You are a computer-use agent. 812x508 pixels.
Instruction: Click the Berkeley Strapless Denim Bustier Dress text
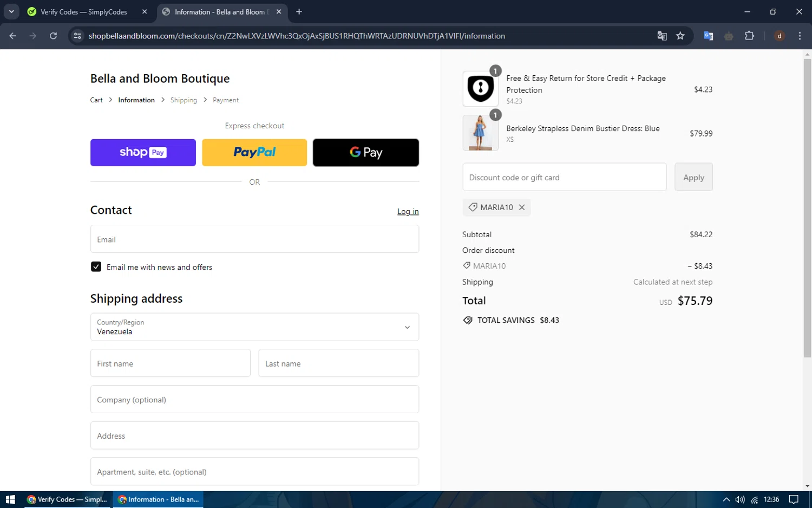[583, 128]
